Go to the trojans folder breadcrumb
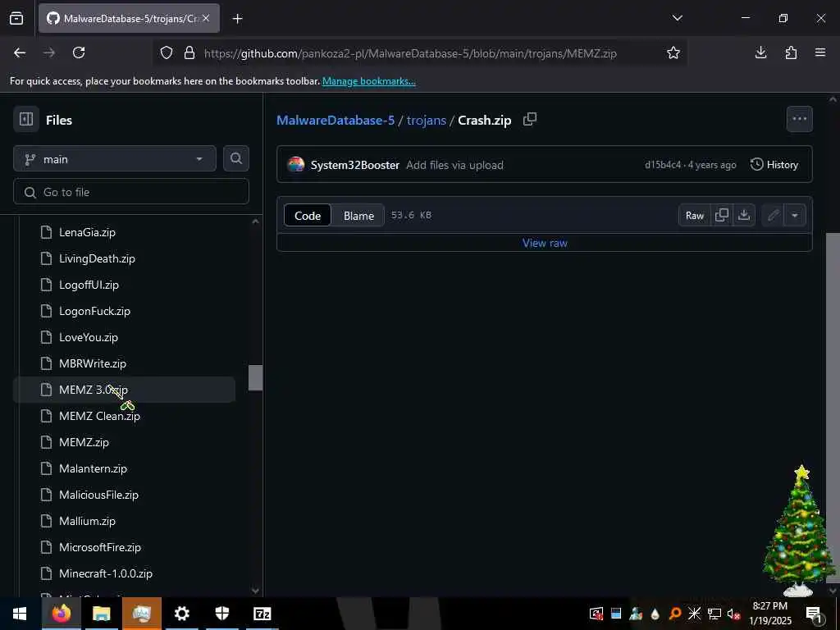The height and width of the screenshot is (630, 840). tap(427, 120)
